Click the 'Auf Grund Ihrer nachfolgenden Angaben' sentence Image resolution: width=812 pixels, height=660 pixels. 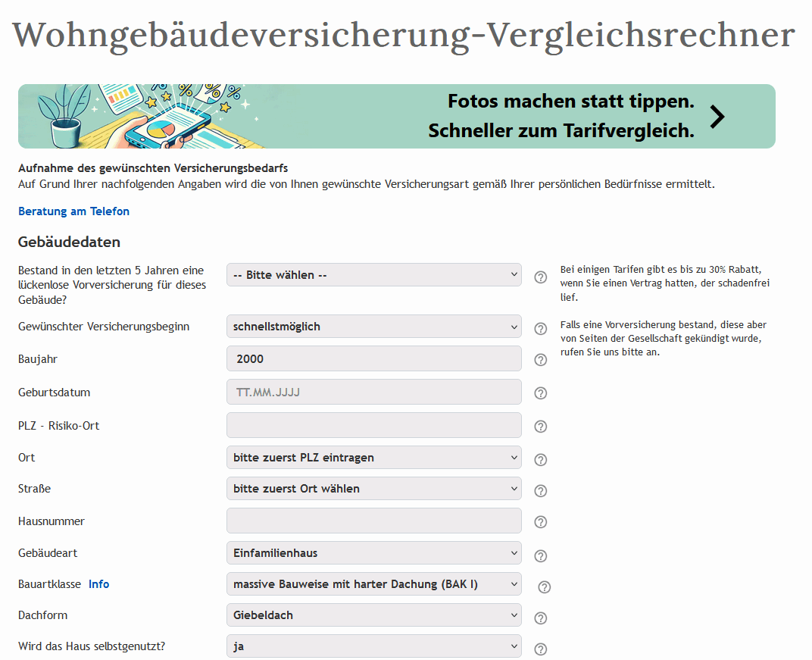pyautogui.click(x=366, y=184)
